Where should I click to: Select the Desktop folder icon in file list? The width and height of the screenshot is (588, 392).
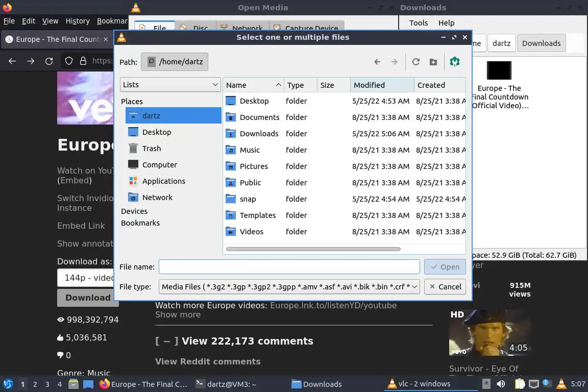[x=231, y=101]
